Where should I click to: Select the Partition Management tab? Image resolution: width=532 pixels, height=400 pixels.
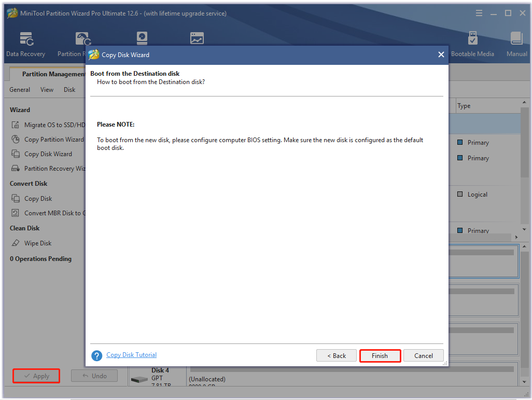pos(48,74)
